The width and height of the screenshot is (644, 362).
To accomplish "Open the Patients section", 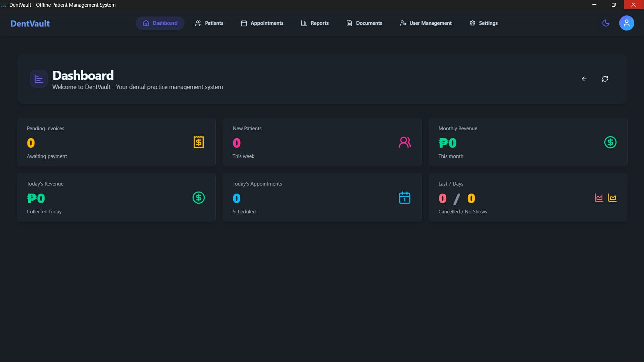I will [209, 23].
